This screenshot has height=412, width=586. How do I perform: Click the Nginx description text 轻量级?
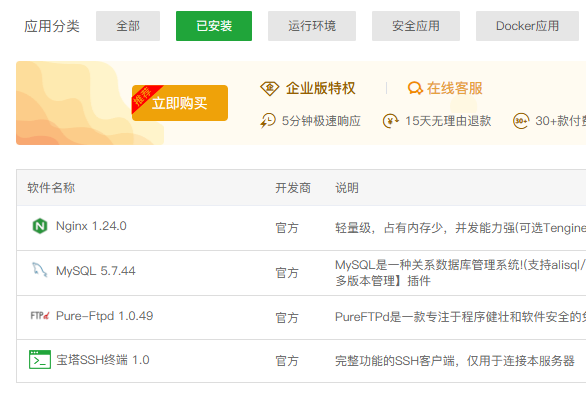coord(460,228)
